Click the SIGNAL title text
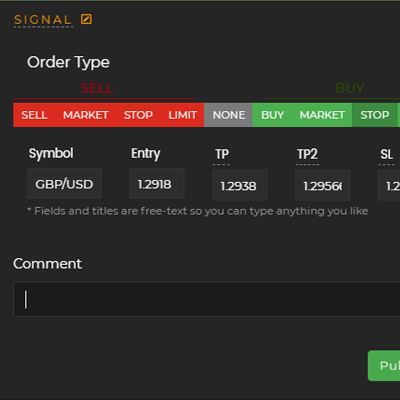This screenshot has width=400, height=400. coord(43,20)
